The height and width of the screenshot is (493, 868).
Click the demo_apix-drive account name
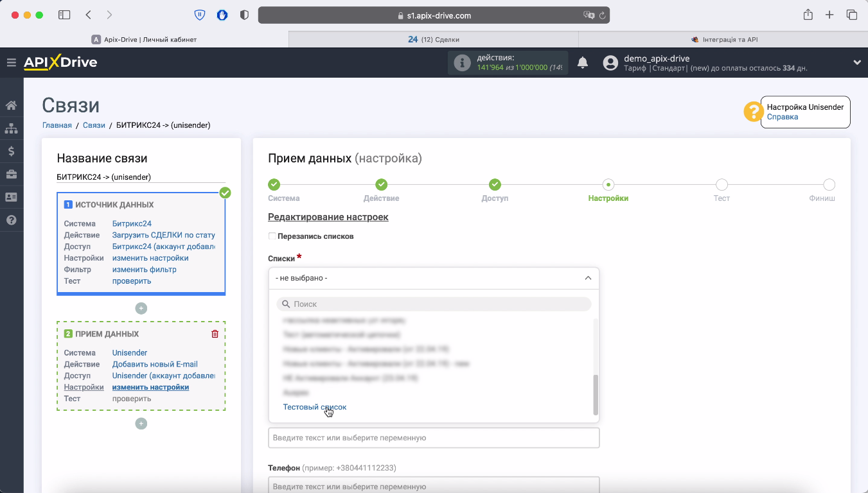657,58
